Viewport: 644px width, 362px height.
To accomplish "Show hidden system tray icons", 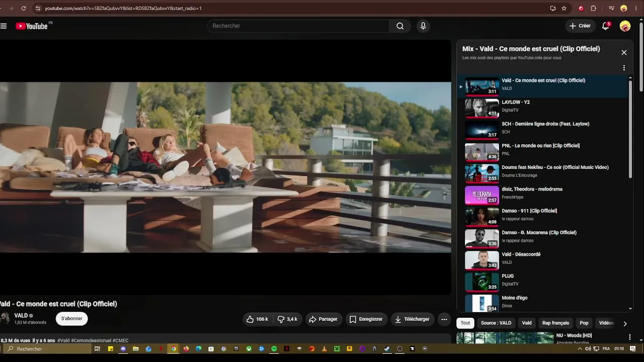I will 580,349.
